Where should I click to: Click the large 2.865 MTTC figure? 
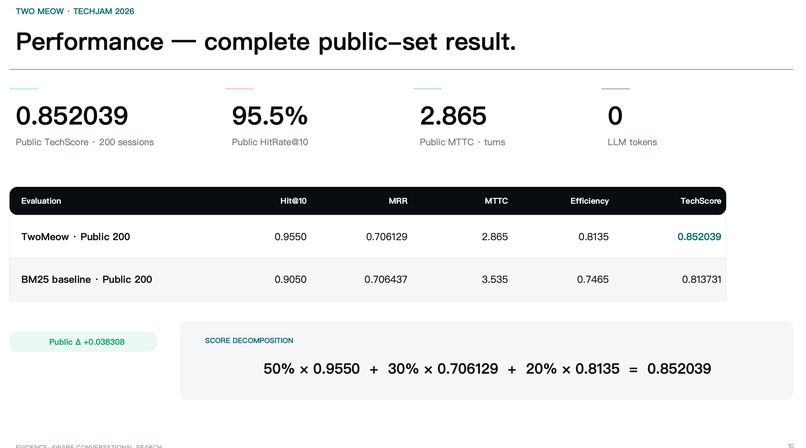pos(453,116)
